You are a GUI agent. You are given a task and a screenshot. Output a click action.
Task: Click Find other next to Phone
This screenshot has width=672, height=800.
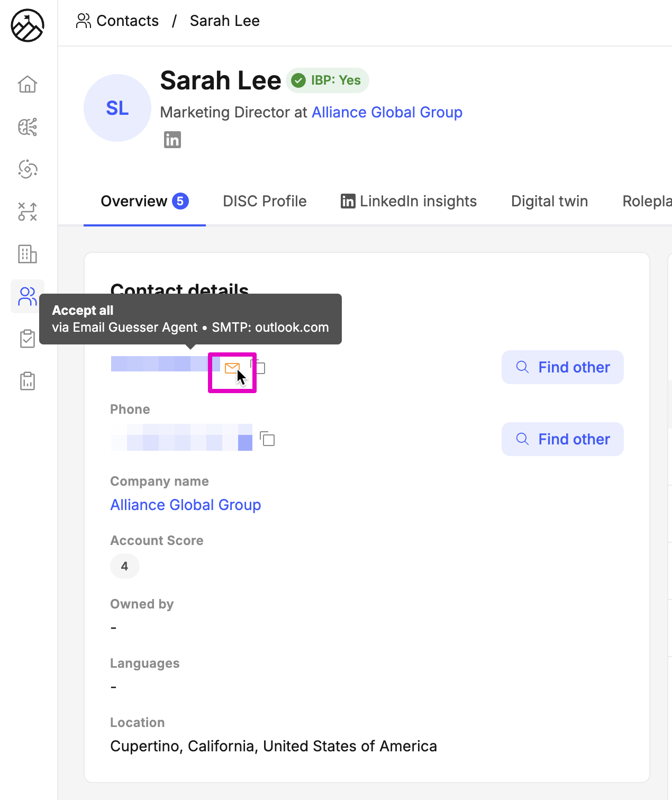(x=562, y=439)
